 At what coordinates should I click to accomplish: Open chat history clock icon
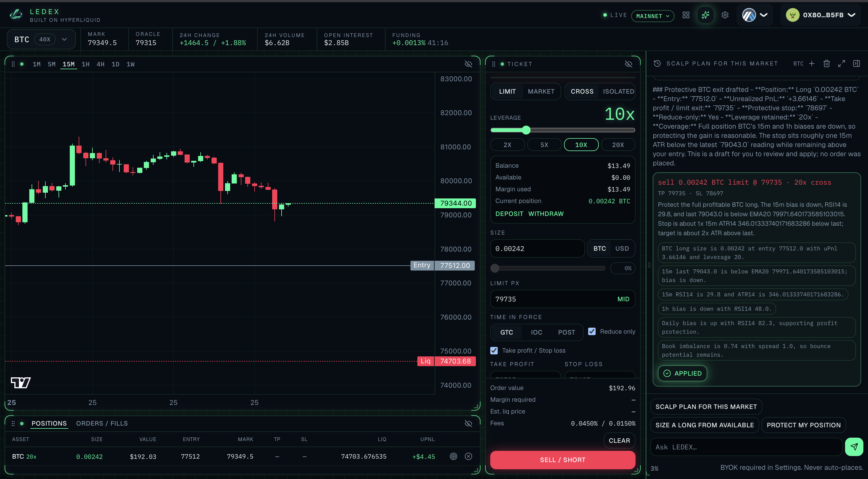(657, 63)
